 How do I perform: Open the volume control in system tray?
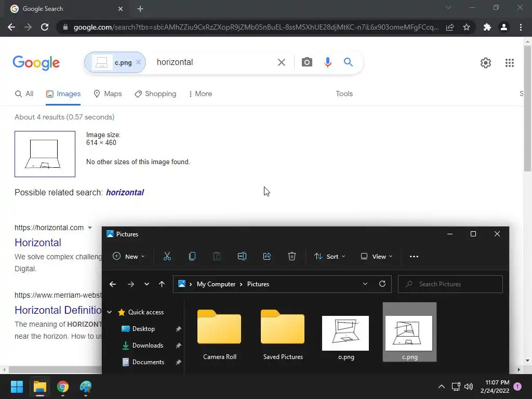469,387
